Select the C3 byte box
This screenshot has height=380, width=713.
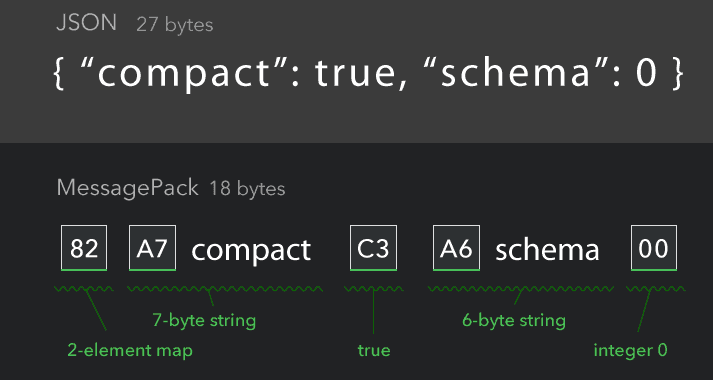[x=373, y=248]
